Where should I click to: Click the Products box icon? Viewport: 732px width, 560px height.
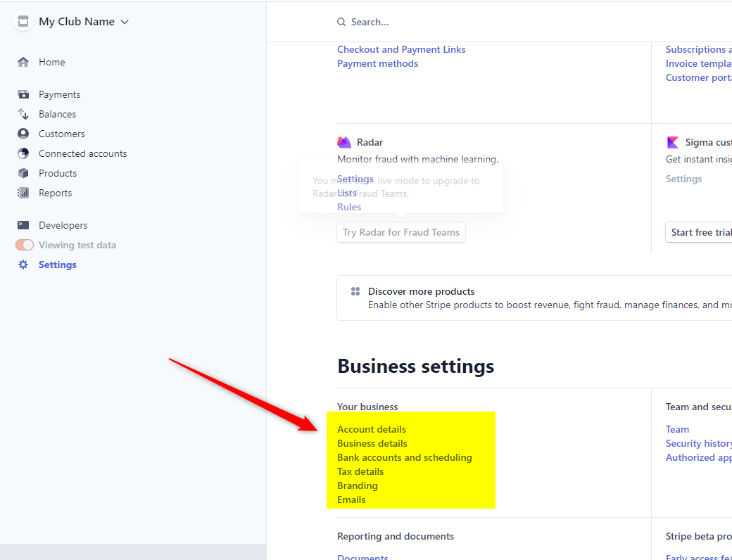23,173
